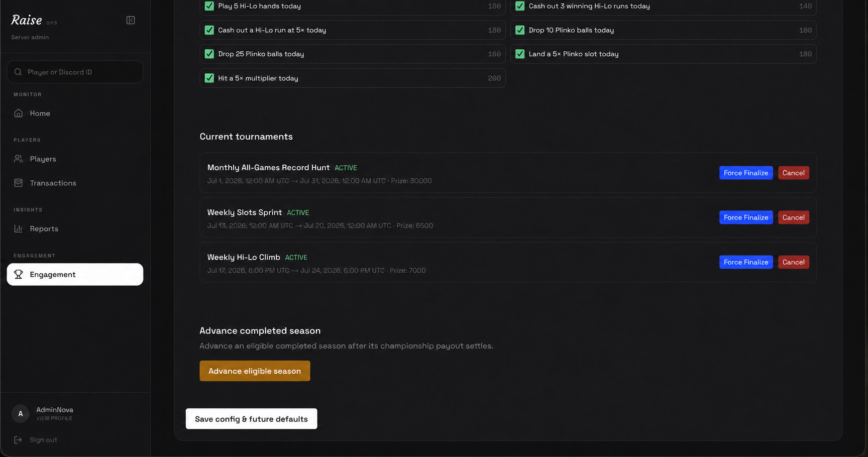The width and height of the screenshot is (868, 457).
Task: Click ACTIVE badge on Weekly Slots Sprint
Action: [x=298, y=213]
